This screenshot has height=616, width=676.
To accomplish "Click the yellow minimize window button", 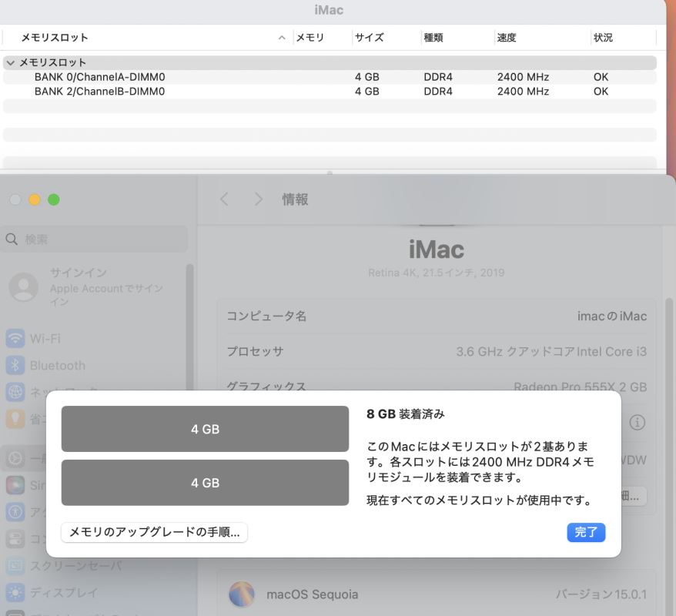I will [x=35, y=199].
